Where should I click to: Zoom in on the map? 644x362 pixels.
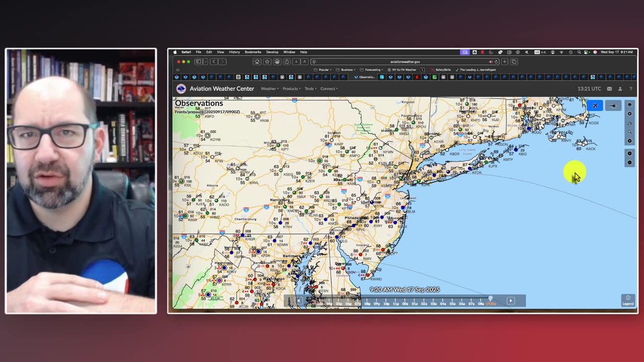pyautogui.click(x=629, y=154)
